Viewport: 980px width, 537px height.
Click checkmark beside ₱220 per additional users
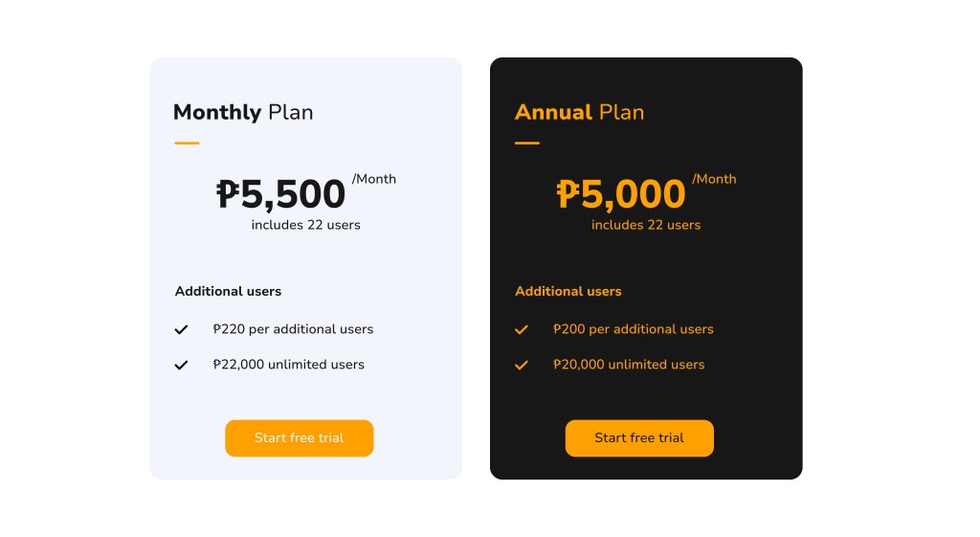coord(181,329)
